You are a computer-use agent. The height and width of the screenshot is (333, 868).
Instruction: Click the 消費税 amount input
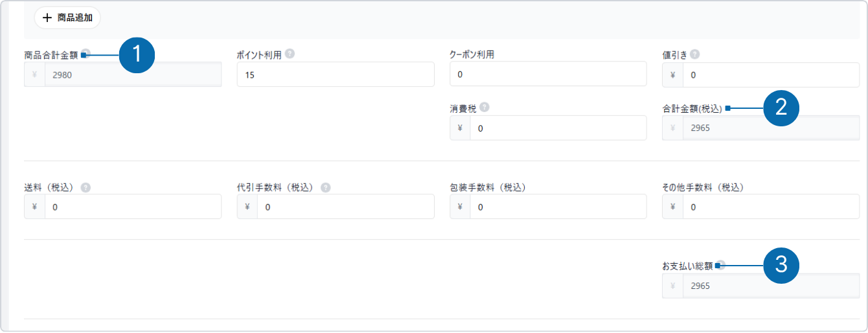[558, 128]
